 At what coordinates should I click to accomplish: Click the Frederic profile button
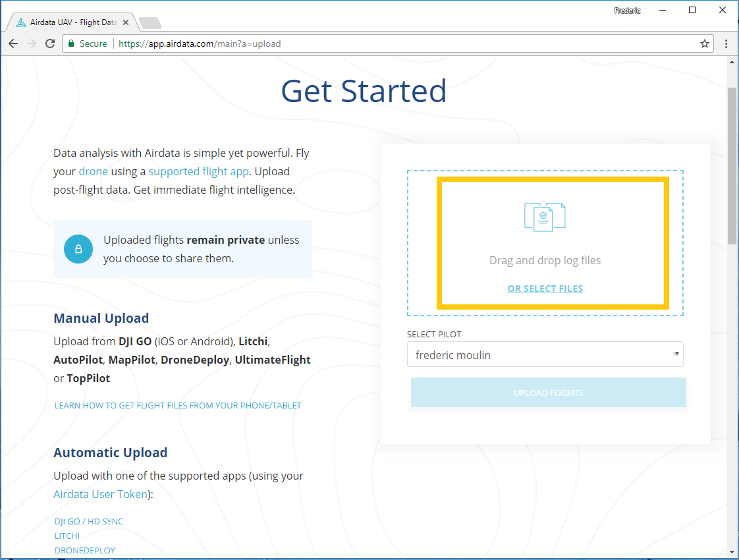[x=627, y=11]
